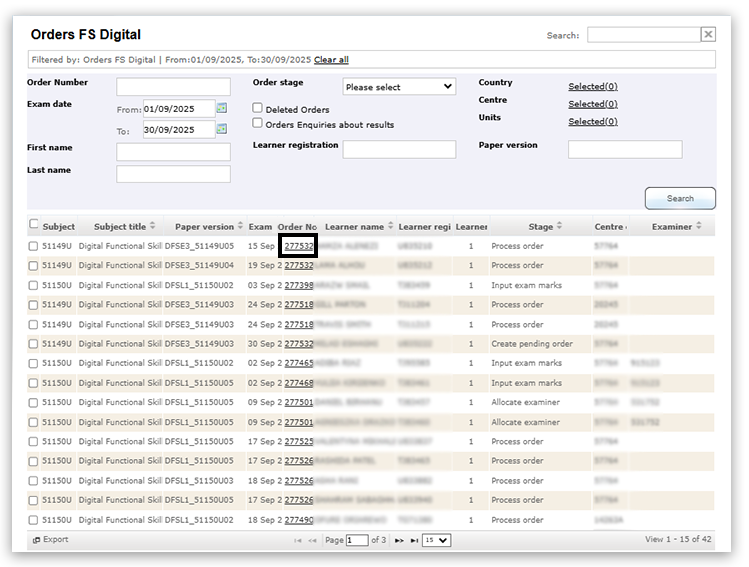Enable the Deleted Orders checkbox

[258, 108]
